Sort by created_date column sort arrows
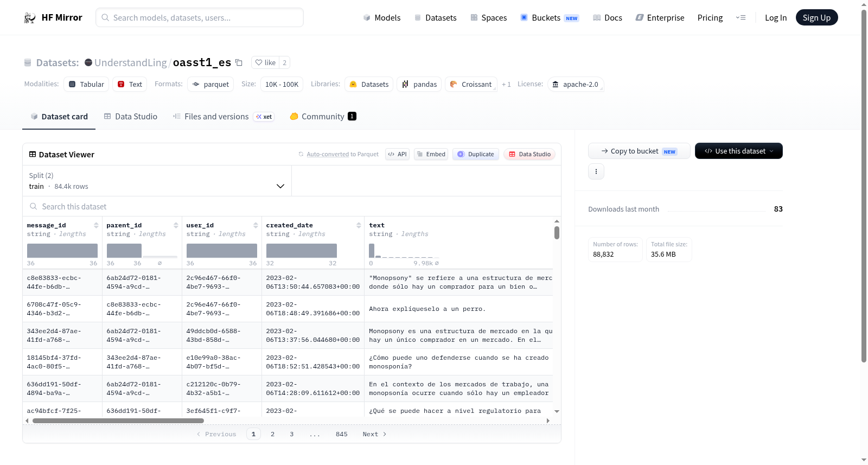868x465 pixels. click(359, 225)
